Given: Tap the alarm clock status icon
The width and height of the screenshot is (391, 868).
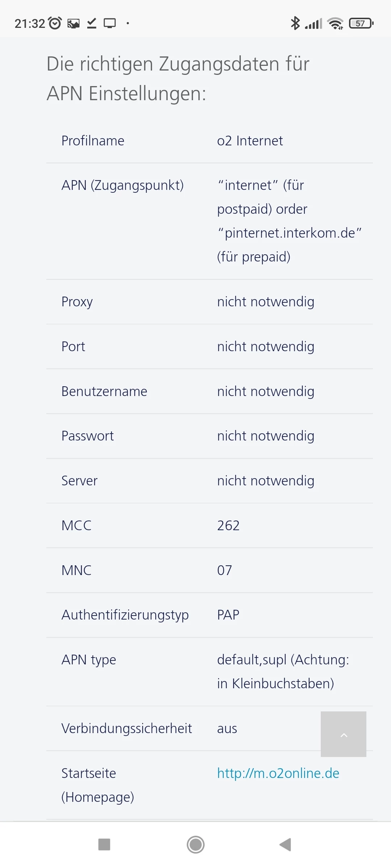Looking at the screenshot, I should (55, 24).
